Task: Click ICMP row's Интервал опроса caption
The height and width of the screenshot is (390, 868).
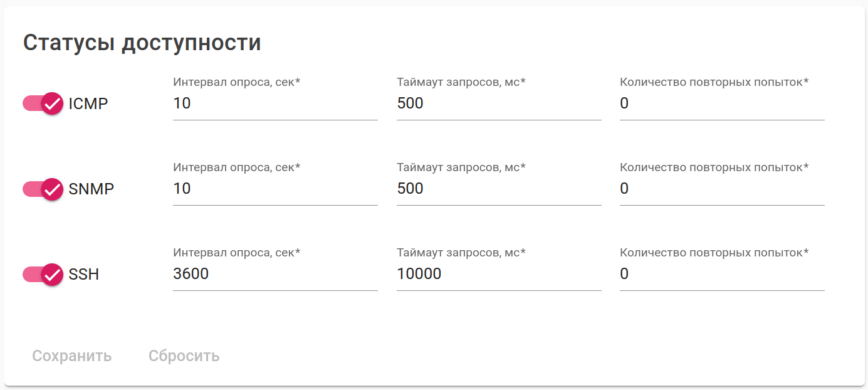Action: (x=237, y=82)
